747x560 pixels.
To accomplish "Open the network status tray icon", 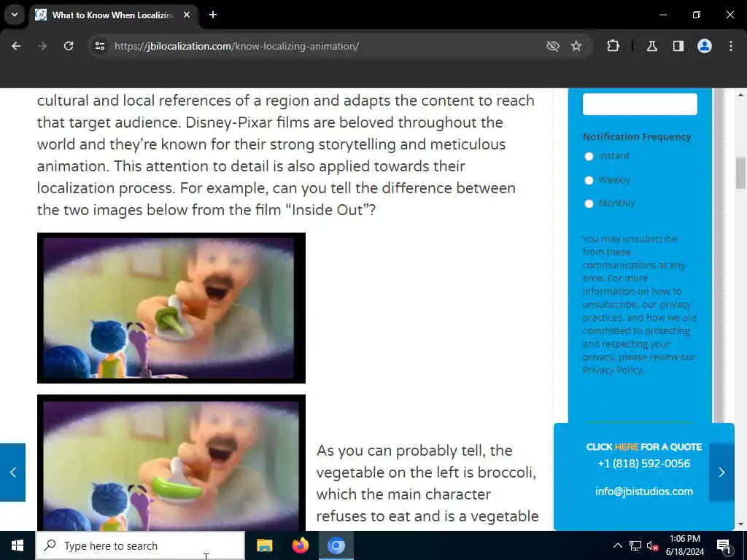I will click(635, 545).
